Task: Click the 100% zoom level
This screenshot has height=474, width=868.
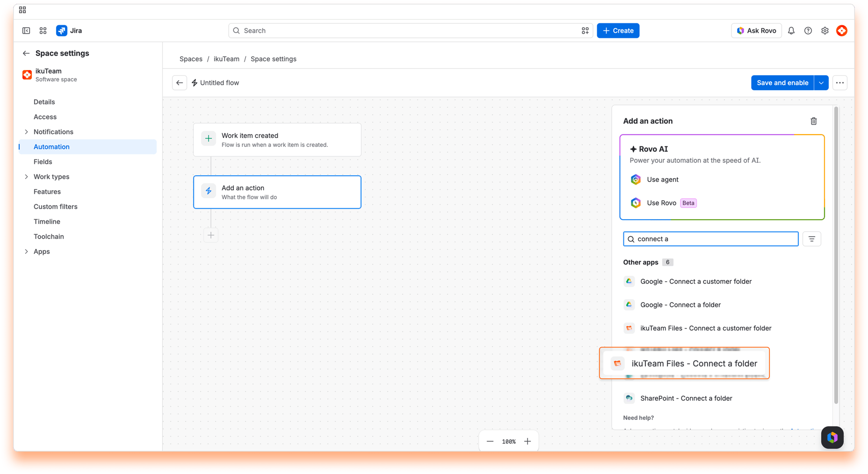Action: [x=509, y=441]
